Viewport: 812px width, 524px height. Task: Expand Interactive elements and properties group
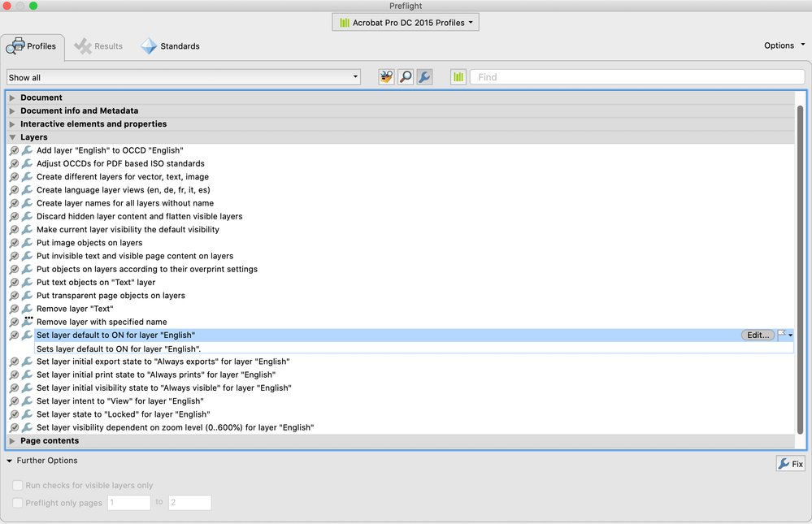(12, 123)
